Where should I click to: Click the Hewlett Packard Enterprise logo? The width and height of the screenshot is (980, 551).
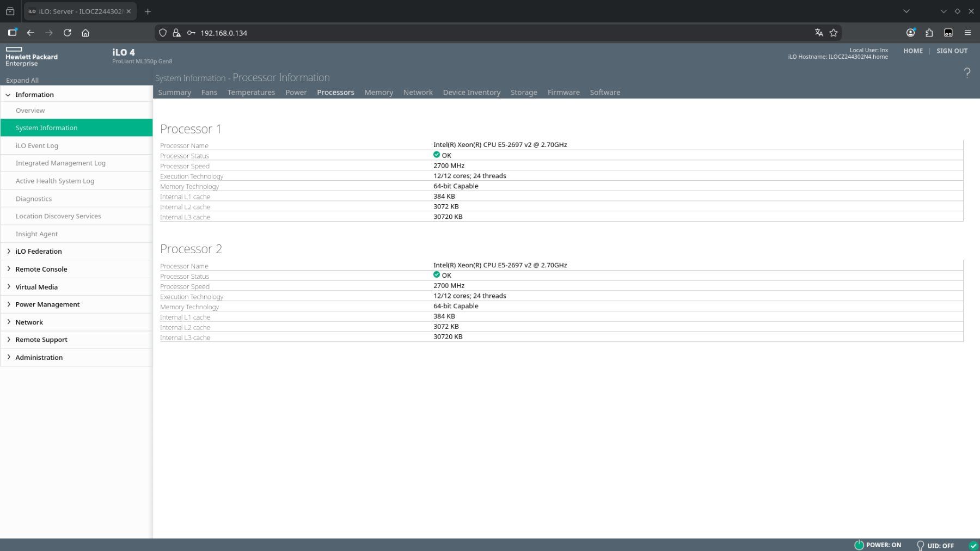coord(32,57)
